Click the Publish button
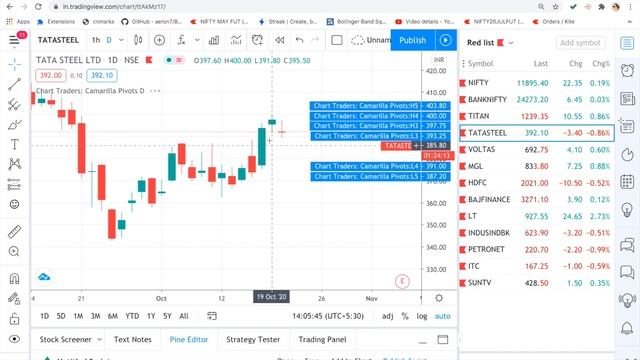Screen dimensions: 640x360 [413, 40]
